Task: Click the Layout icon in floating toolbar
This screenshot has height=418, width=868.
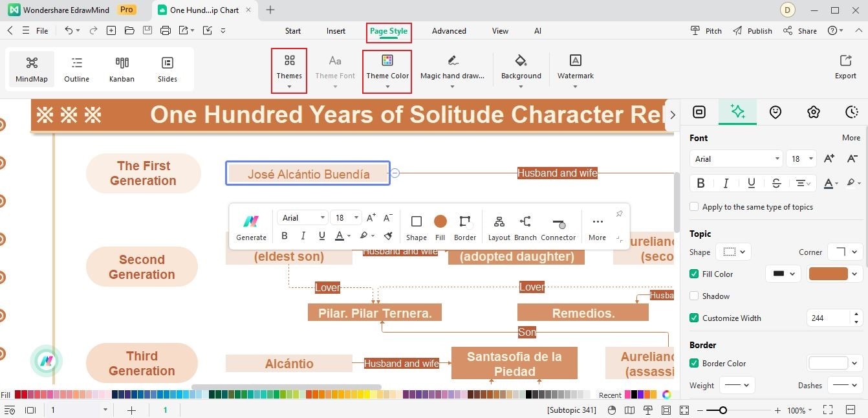Action: 499,228
